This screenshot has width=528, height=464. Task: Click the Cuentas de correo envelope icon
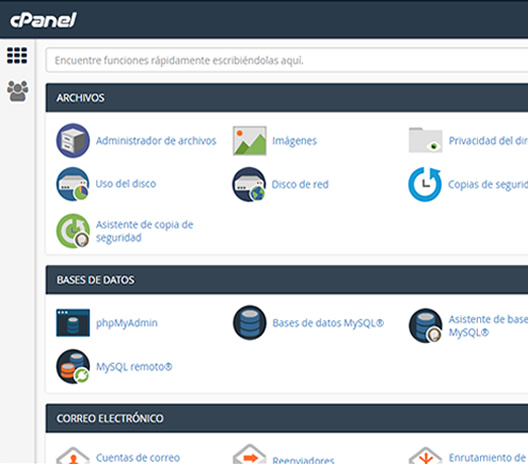pyautogui.click(x=73, y=455)
